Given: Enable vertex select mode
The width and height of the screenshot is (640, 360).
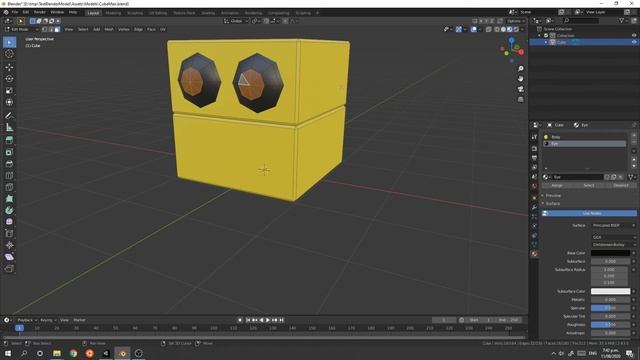Looking at the screenshot, I should pyautogui.click(x=44, y=29).
